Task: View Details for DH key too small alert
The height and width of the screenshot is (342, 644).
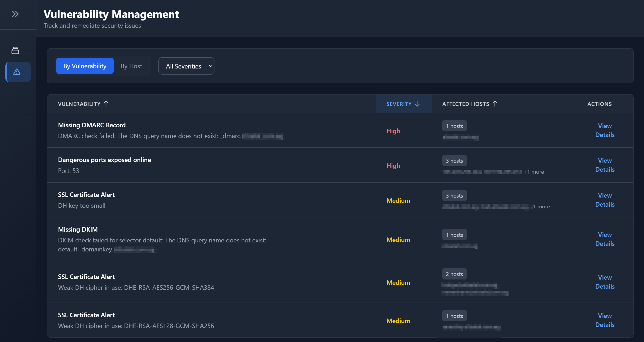Action: 604,200
